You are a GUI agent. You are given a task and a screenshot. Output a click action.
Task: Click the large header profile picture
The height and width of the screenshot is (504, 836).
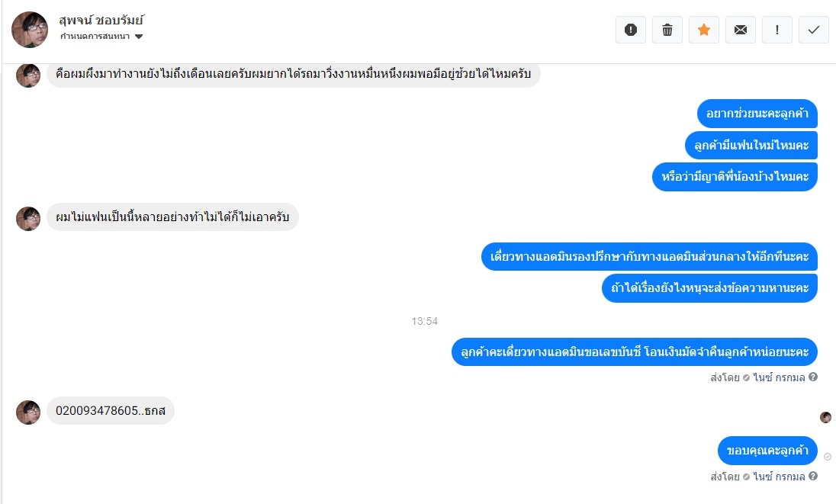click(x=30, y=30)
